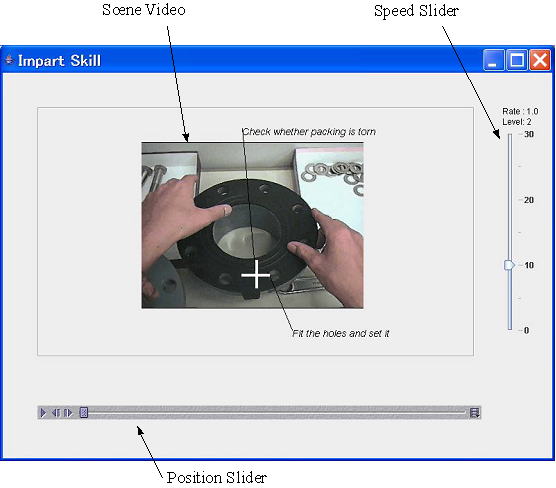
Task: Click the Java icon in the title bar
Action: pyautogui.click(x=9, y=60)
